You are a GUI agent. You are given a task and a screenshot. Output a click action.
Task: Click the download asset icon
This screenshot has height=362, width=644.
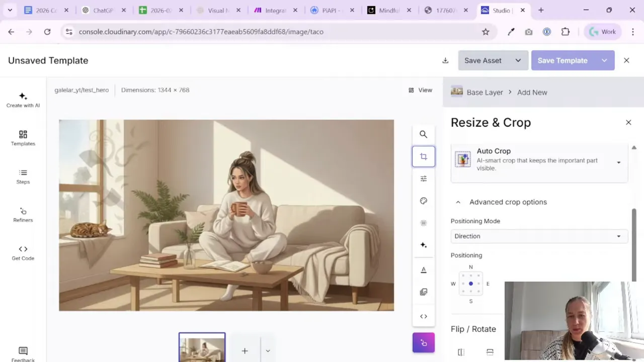[x=445, y=60]
